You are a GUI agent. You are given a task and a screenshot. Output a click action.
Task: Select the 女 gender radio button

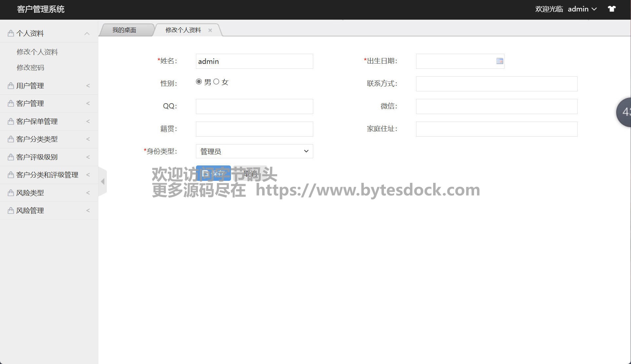[x=216, y=82]
